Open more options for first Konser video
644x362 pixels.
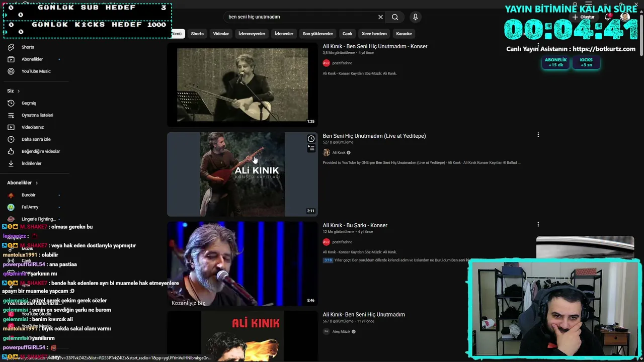538,46
